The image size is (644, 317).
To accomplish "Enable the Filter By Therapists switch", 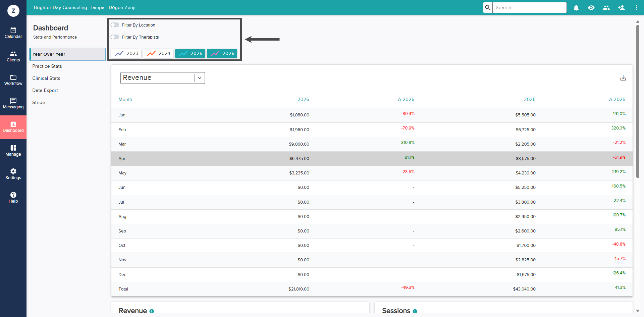I will 115,37.
